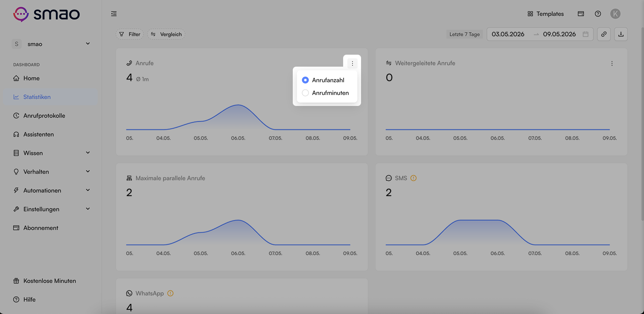Open the user avatar K menu
The image size is (644, 314).
(x=615, y=14)
